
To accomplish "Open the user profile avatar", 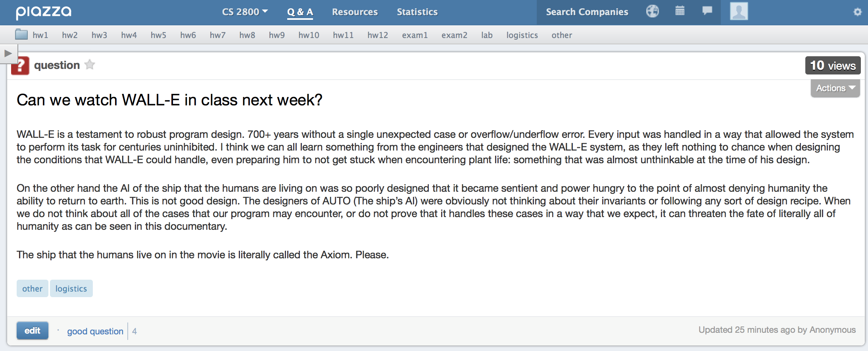I will pyautogui.click(x=739, y=11).
